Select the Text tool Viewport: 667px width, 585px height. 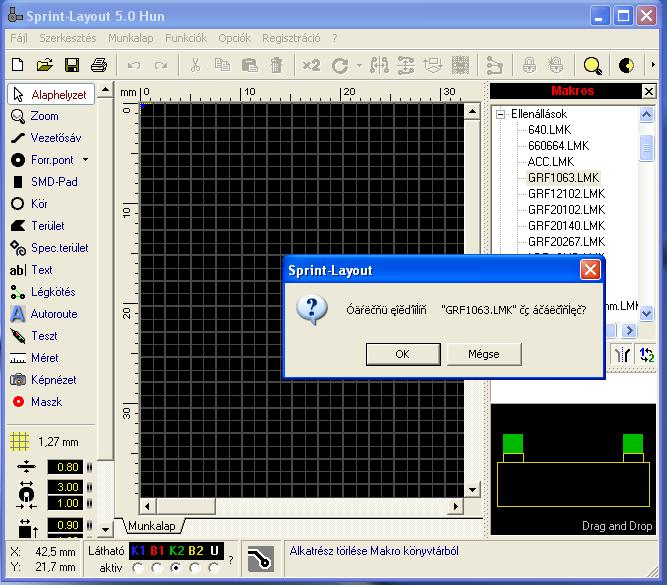point(31,270)
